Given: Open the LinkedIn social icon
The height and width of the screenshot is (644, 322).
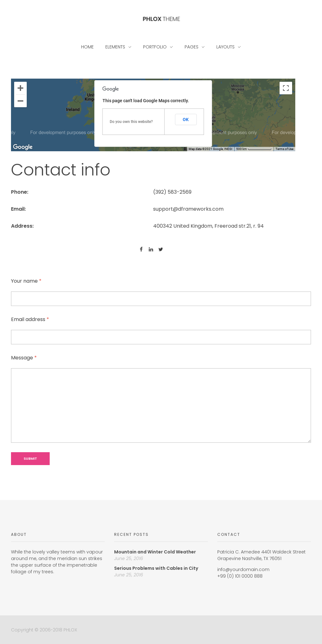Looking at the screenshot, I should (x=151, y=249).
